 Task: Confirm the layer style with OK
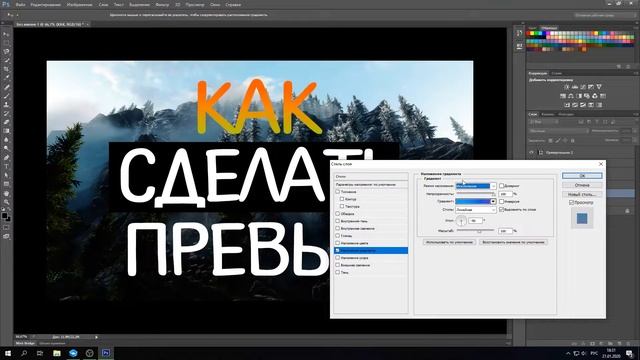(582, 176)
